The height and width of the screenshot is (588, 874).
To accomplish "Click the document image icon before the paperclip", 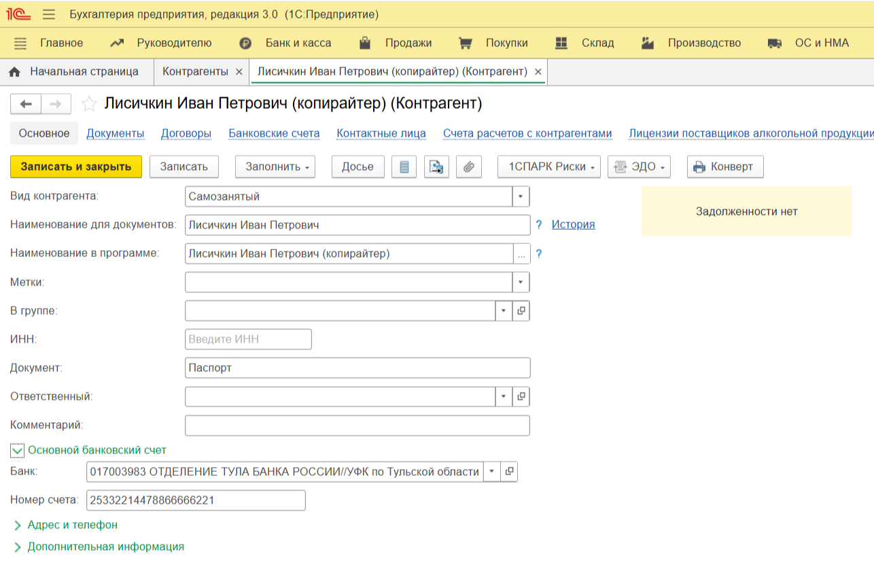I will (436, 167).
